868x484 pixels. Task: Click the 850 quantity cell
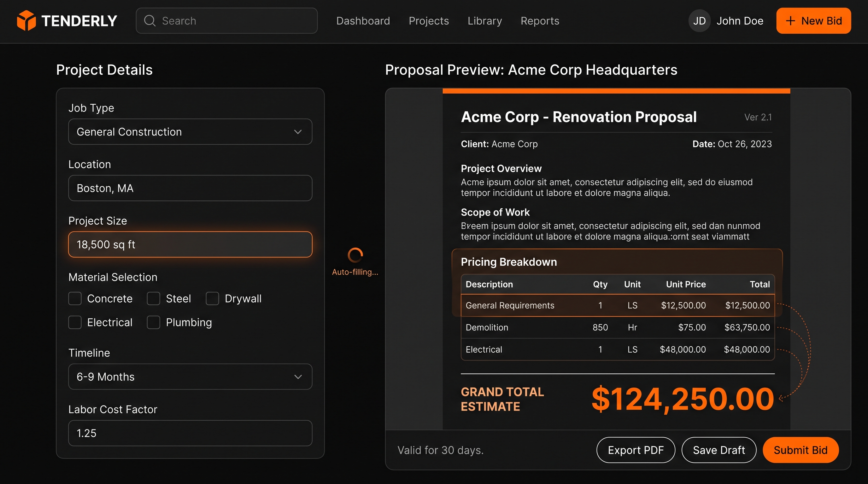600,327
